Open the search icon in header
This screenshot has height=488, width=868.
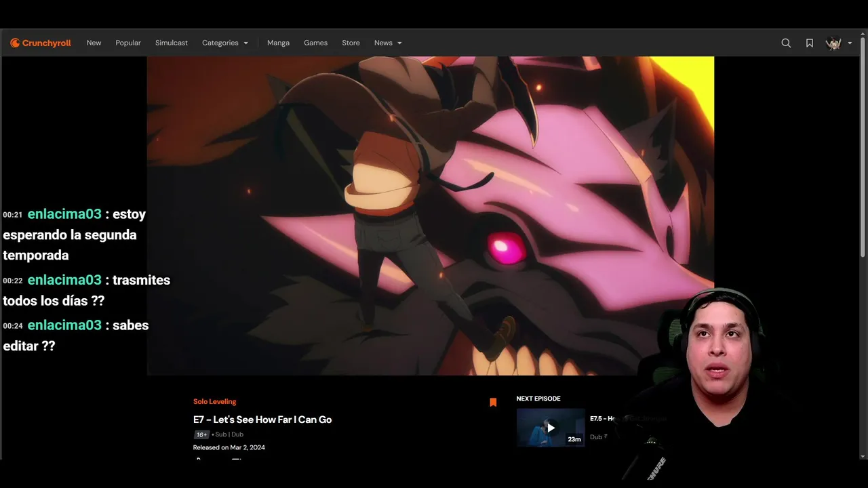pos(786,43)
